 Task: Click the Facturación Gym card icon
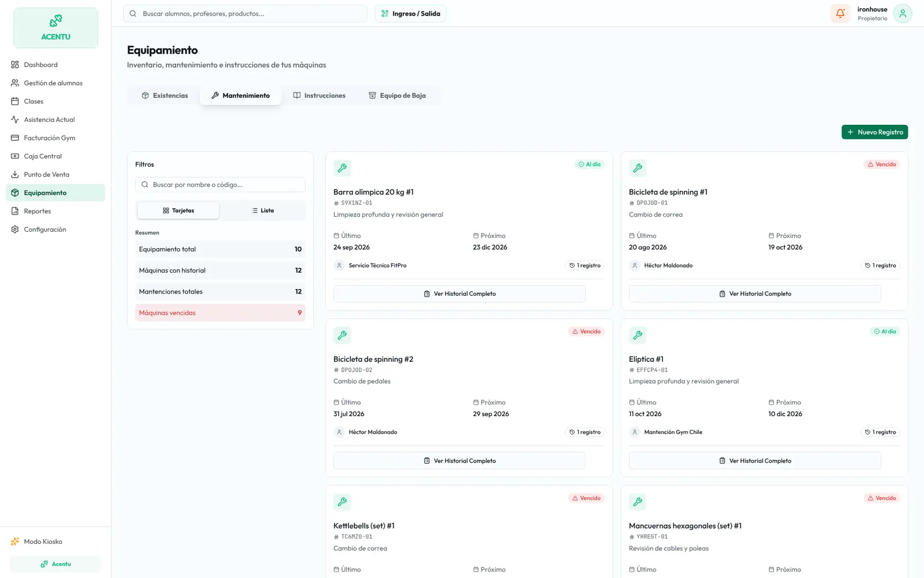coord(15,138)
